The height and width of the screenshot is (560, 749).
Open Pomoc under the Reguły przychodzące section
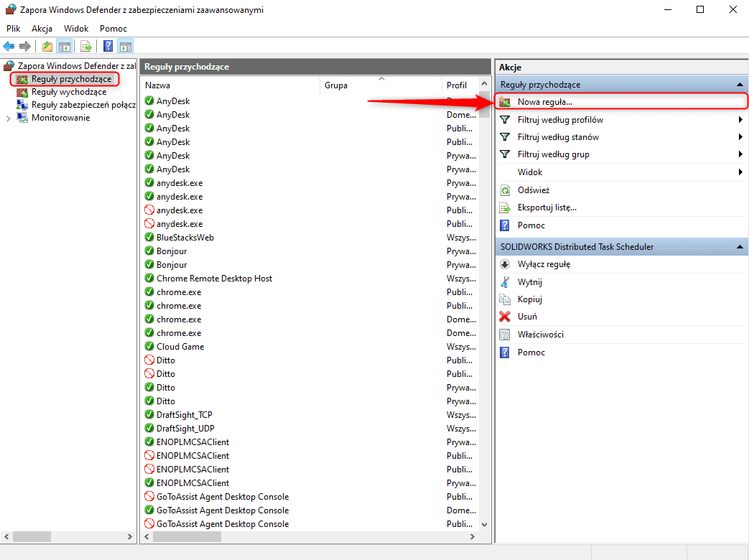coord(621,225)
